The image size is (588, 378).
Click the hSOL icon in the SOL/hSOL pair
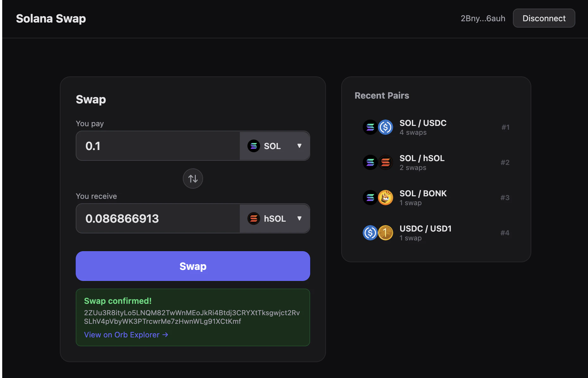pyautogui.click(x=386, y=162)
